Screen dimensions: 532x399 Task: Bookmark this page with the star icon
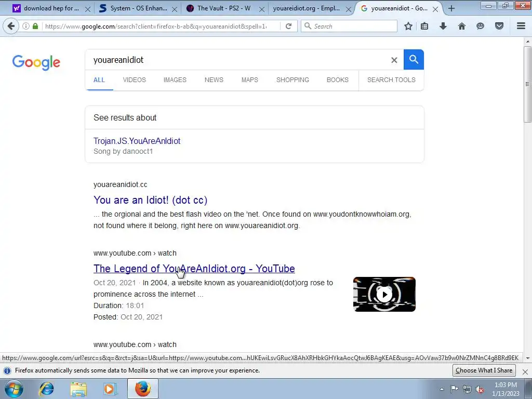(408, 26)
